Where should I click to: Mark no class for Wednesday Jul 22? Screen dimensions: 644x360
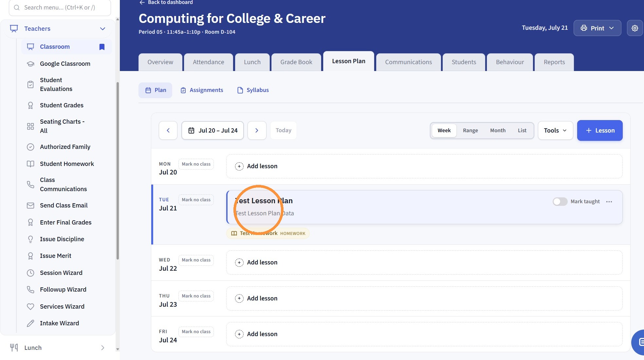196,260
